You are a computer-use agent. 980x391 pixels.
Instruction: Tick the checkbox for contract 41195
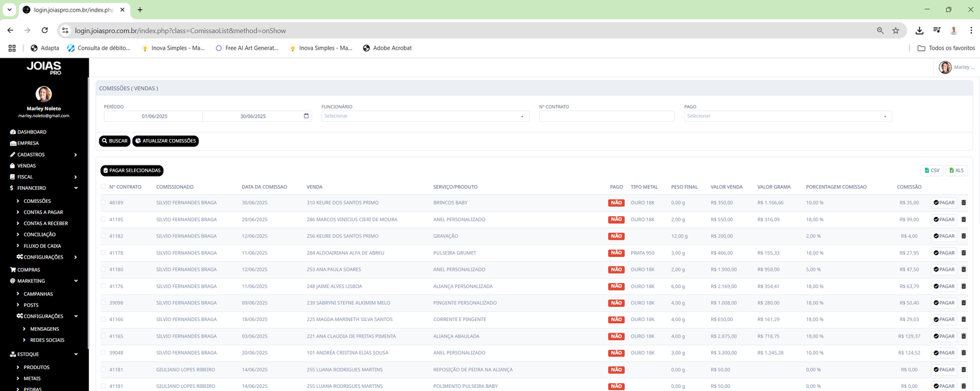pyautogui.click(x=104, y=219)
